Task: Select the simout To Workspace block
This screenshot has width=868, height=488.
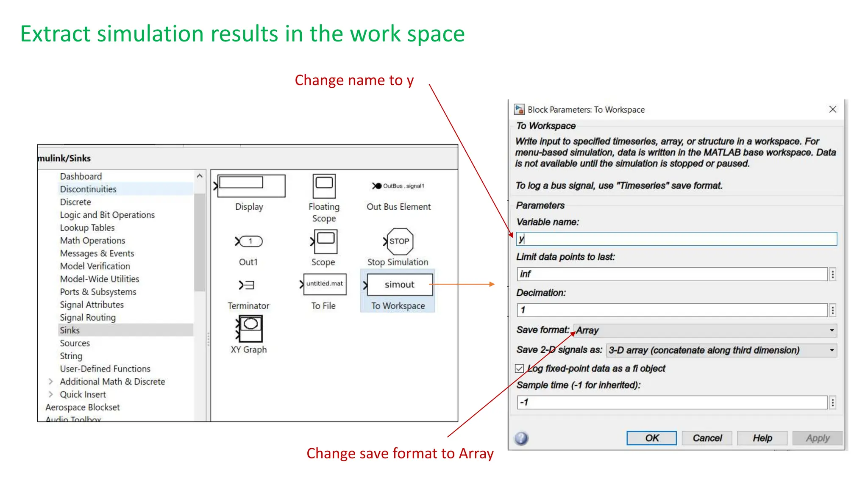Action: [x=398, y=285]
